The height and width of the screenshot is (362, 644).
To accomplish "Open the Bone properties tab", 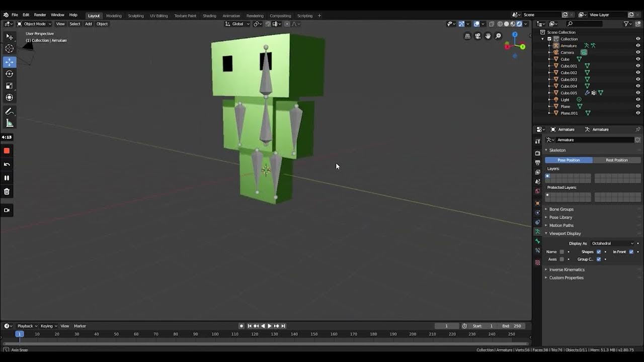I will coord(537,241).
